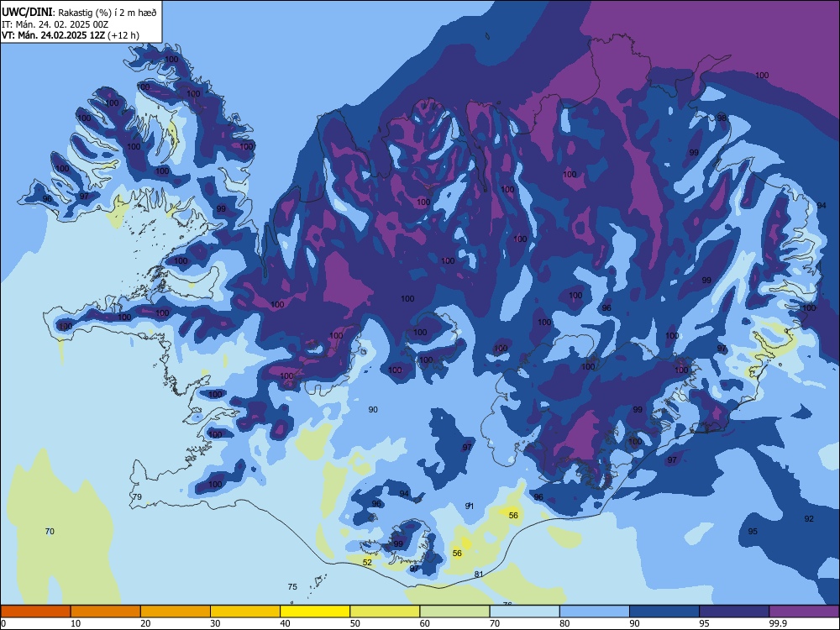Image resolution: width=840 pixels, height=630 pixels.
Task: Select the orange 10–20 legend color segment
Action: click(106, 612)
